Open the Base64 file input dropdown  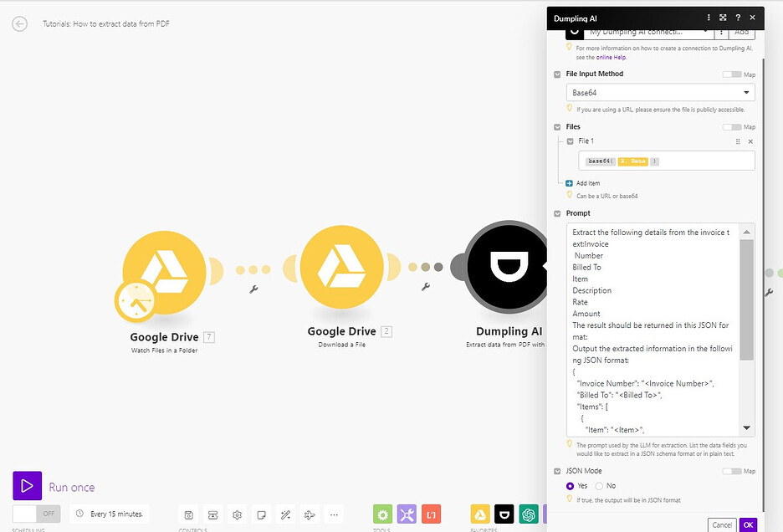point(660,92)
